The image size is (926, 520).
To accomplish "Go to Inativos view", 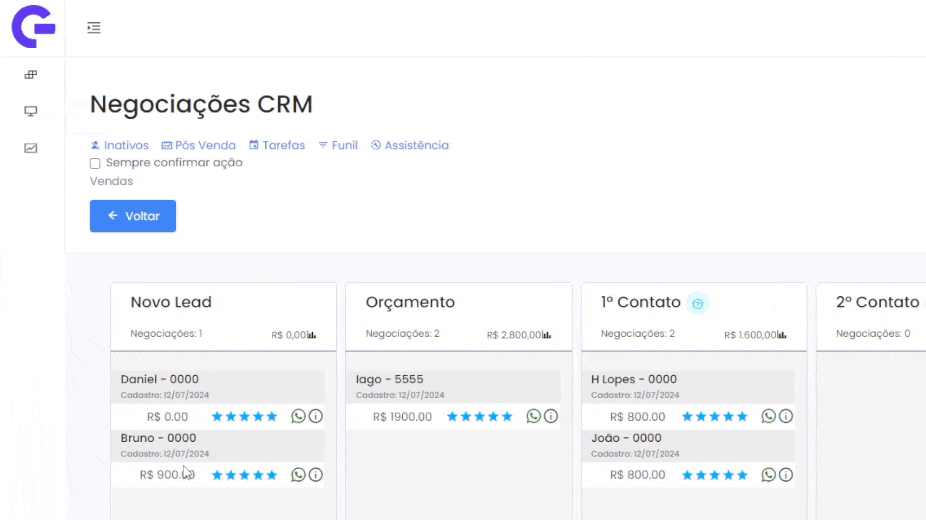I will pos(119,145).
